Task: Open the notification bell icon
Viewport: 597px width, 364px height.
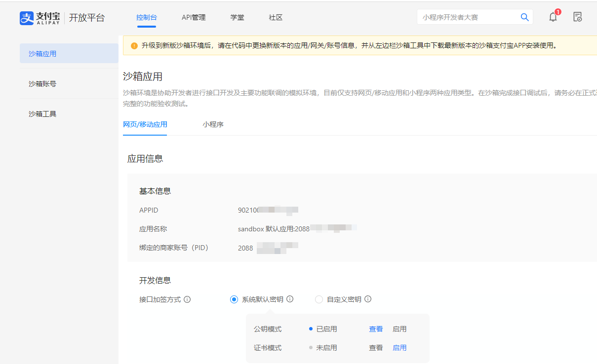Action: point(553,17)
